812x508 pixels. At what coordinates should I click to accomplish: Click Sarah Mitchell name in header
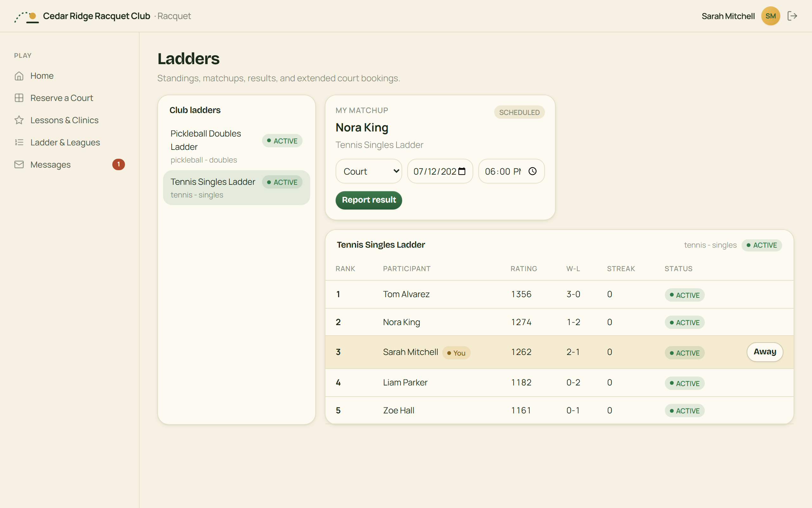point(728,16)
